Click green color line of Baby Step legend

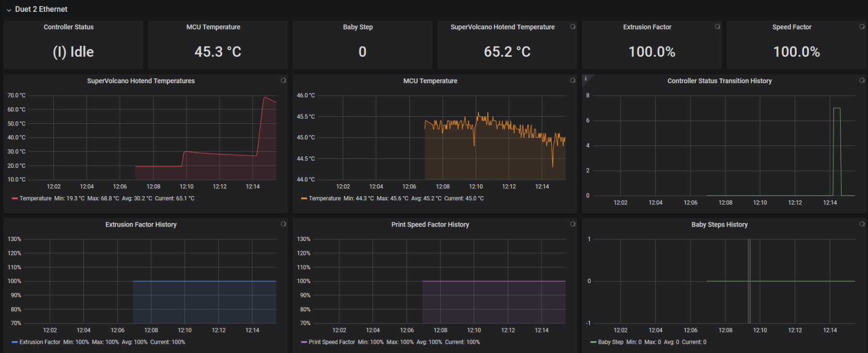[594, 342]
